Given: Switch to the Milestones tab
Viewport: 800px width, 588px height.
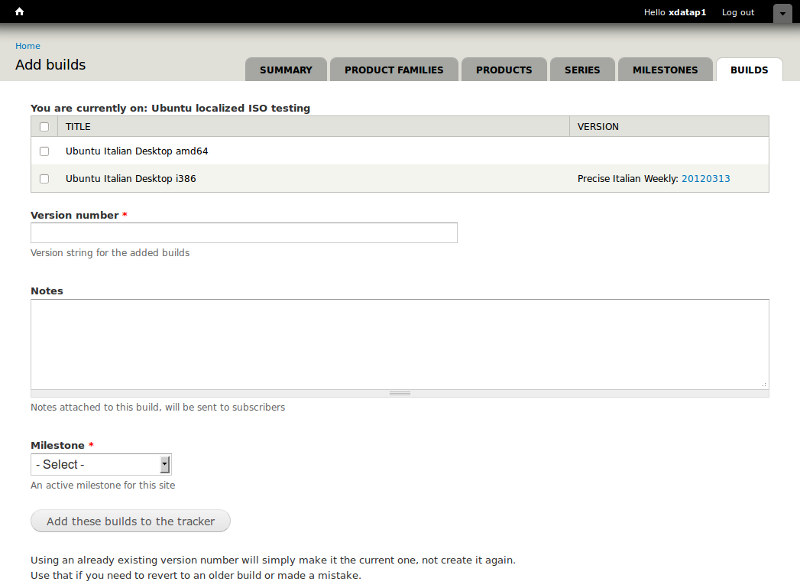Looking at the screenshot, I should click(x=665, y=70).
